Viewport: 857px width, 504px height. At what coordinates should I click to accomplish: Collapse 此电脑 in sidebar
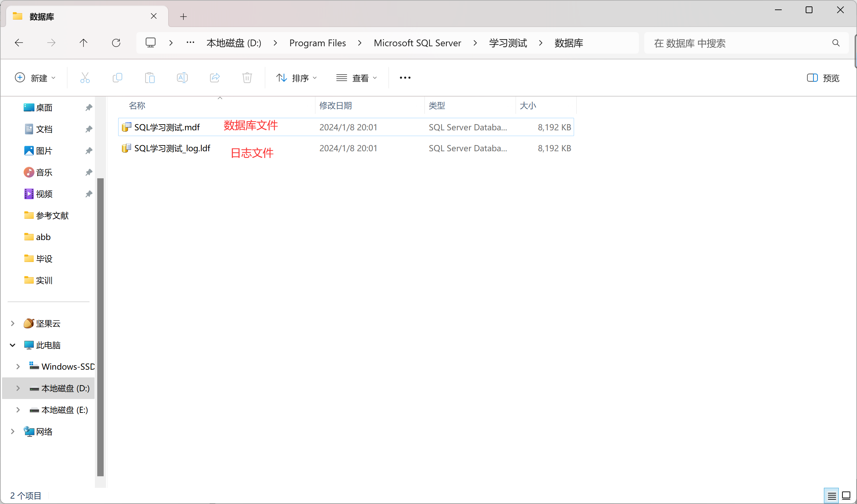[x=12, y=345]
